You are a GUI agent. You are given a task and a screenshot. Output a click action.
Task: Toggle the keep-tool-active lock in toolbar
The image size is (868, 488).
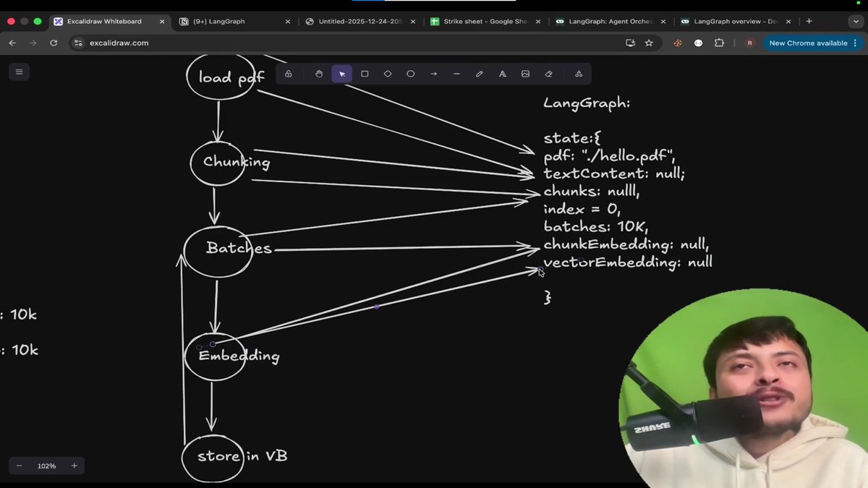coord(288,73)
